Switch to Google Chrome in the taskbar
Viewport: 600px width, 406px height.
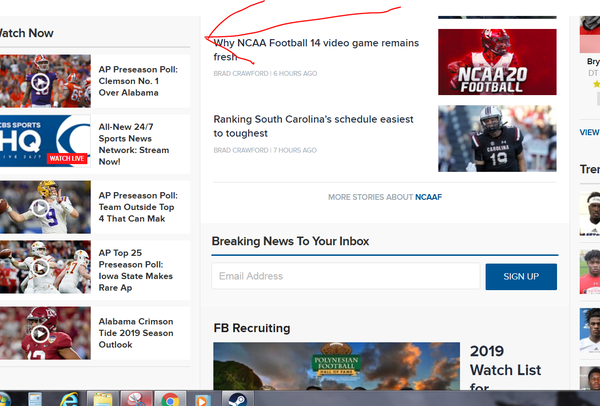click(x=170, y=399)
